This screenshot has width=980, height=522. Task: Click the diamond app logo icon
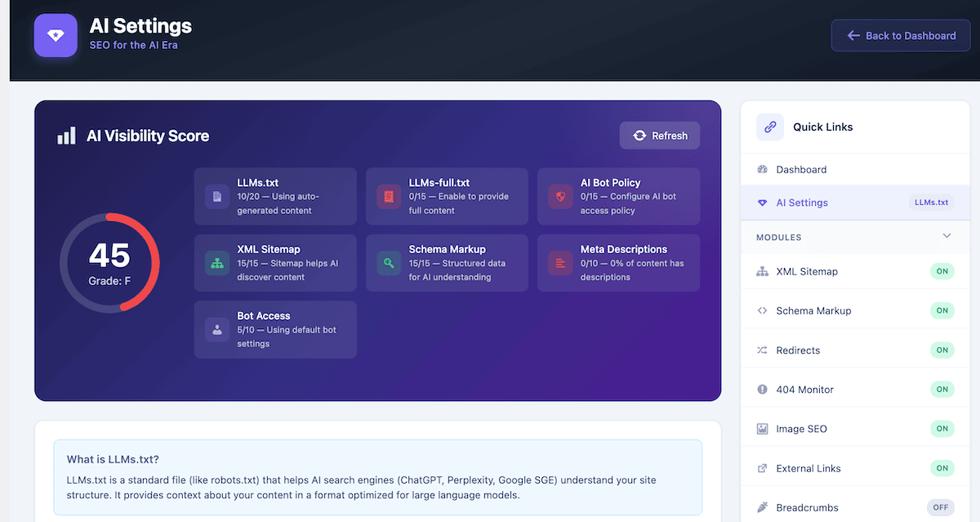click(x=56, y=35)
